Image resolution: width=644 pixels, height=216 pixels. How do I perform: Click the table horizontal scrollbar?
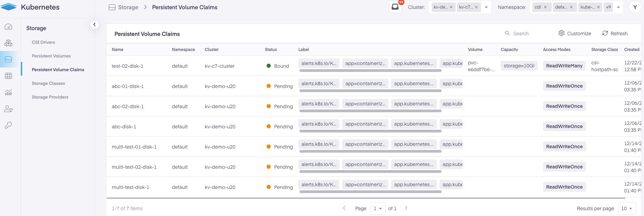point(366,198)
